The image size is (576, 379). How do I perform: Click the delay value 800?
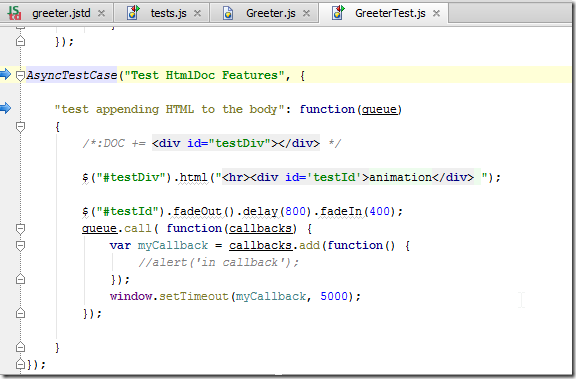point(295,211)
